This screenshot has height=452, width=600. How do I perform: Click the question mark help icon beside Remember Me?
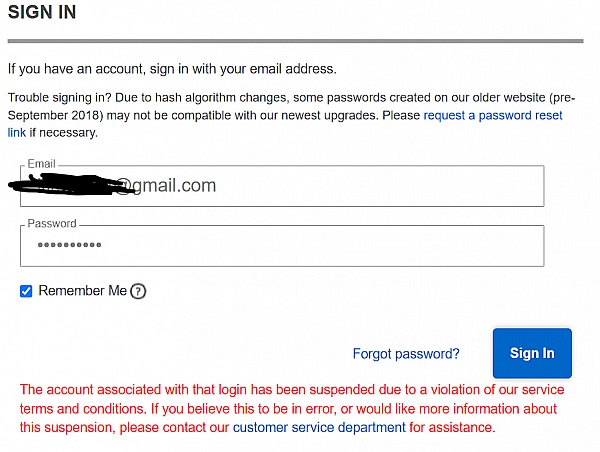[138, 291]
